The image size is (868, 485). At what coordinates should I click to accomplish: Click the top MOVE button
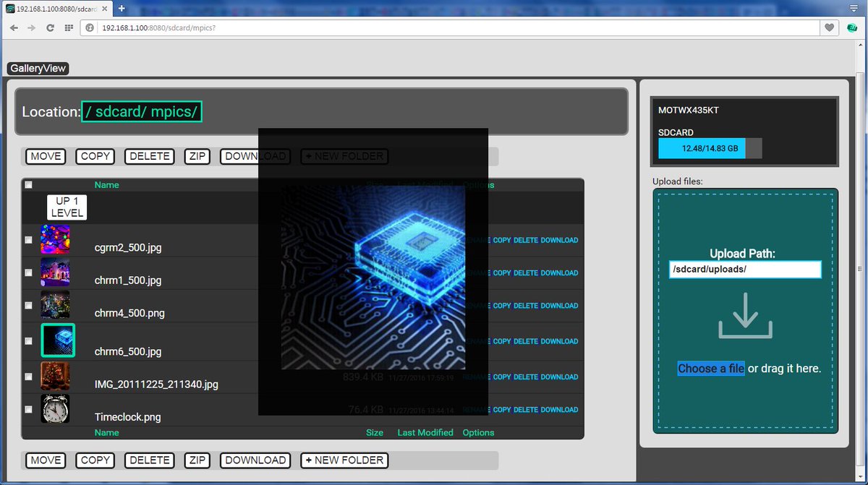[x=46, y=156]
